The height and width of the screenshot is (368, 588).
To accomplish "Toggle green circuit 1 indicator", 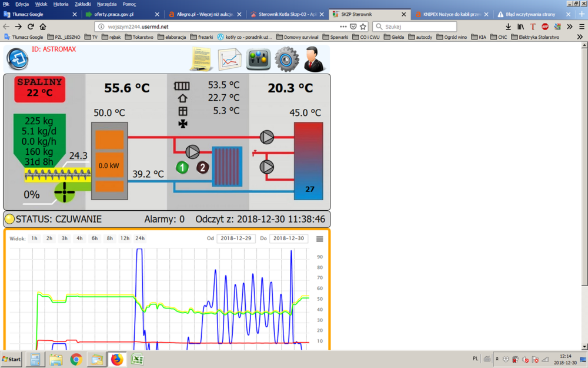I will tap(182, 167).
